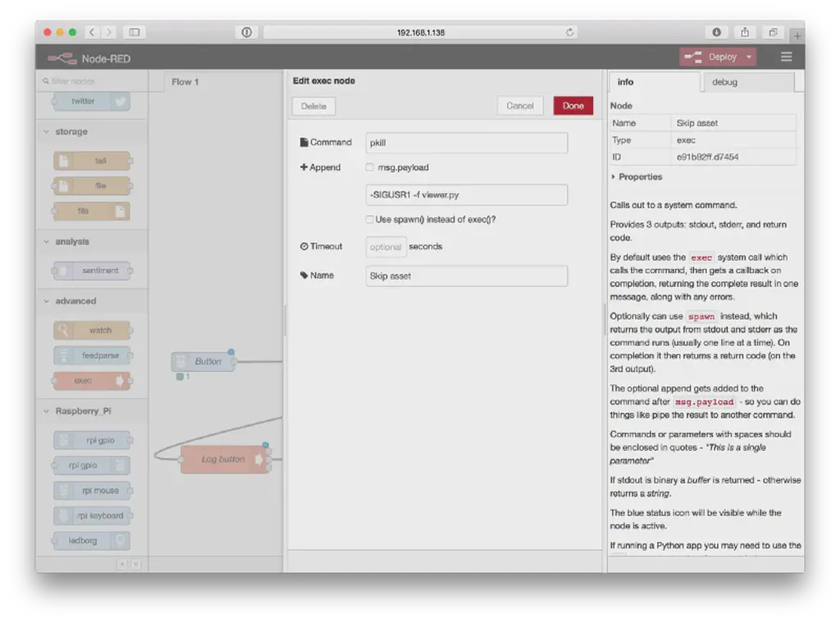Click the twitter node in palette
Screen dimensions: 840x623
click(x=91, y=102)
